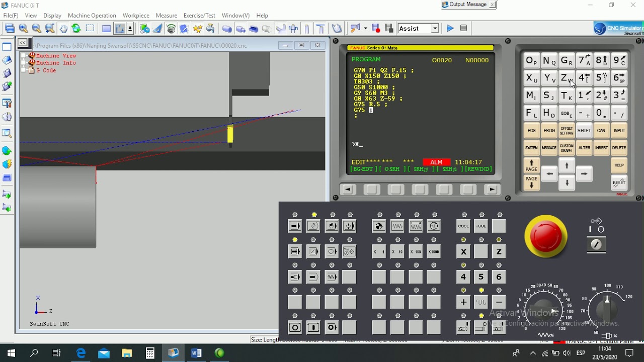
Task: Show hidden icons in the system tray
Action: pos(533,353)
